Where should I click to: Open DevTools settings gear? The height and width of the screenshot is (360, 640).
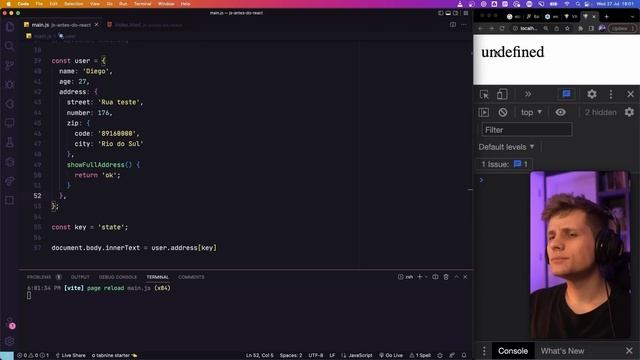click(592, 94)
